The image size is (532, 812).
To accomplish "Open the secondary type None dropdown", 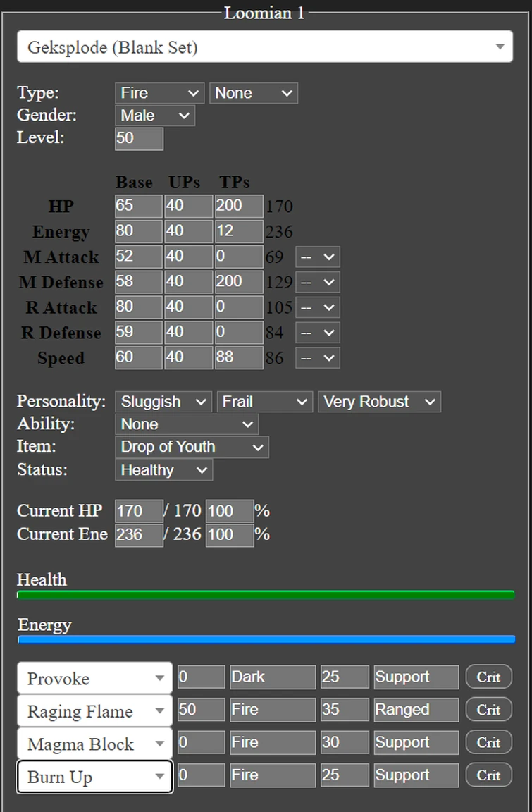I will (x=253, y=93).
